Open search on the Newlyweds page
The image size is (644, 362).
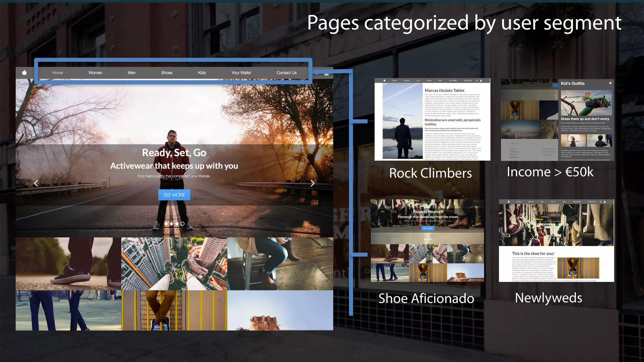[x=601, y=202]
